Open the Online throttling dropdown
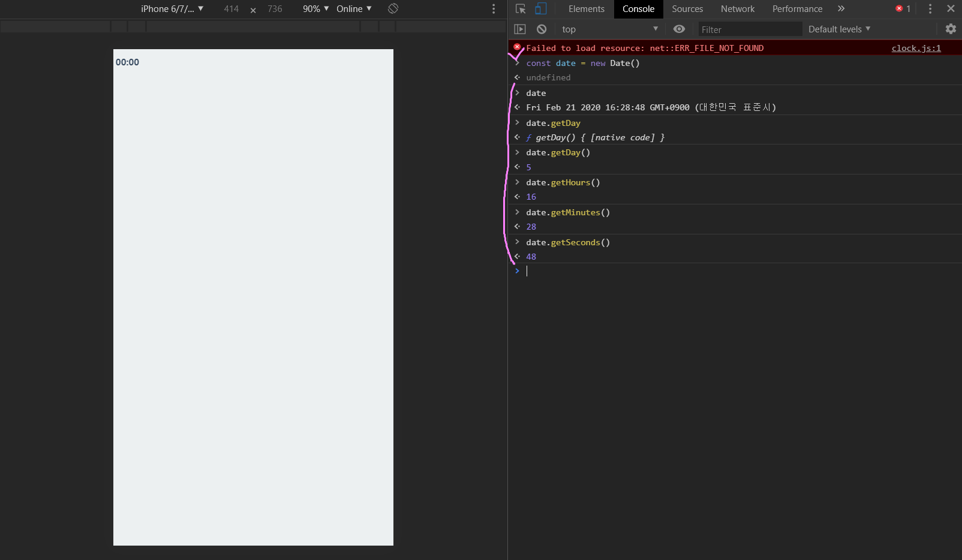Viewport: 962px width, 560px height. pyautogui.click(x=354, y=9)
